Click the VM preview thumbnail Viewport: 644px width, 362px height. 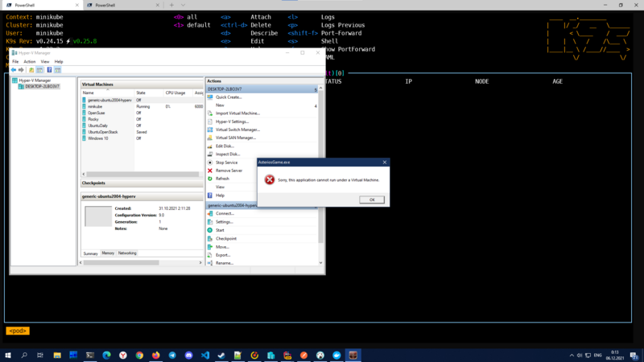(98, 216)
